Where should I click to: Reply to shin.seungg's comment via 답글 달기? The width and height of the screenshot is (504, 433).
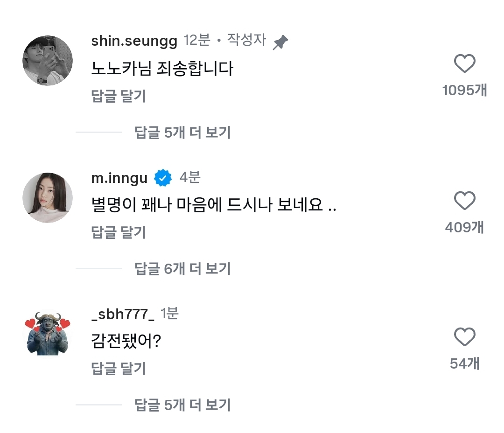coord(119,97)
